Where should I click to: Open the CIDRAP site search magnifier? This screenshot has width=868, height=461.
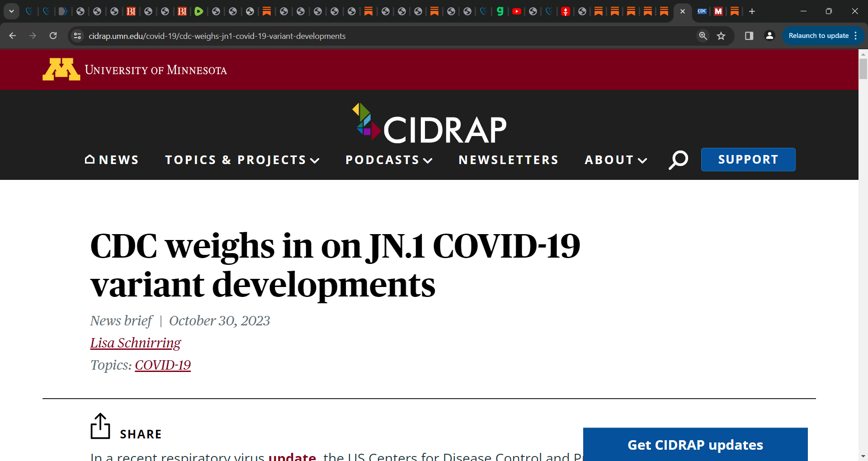[678, 160]
